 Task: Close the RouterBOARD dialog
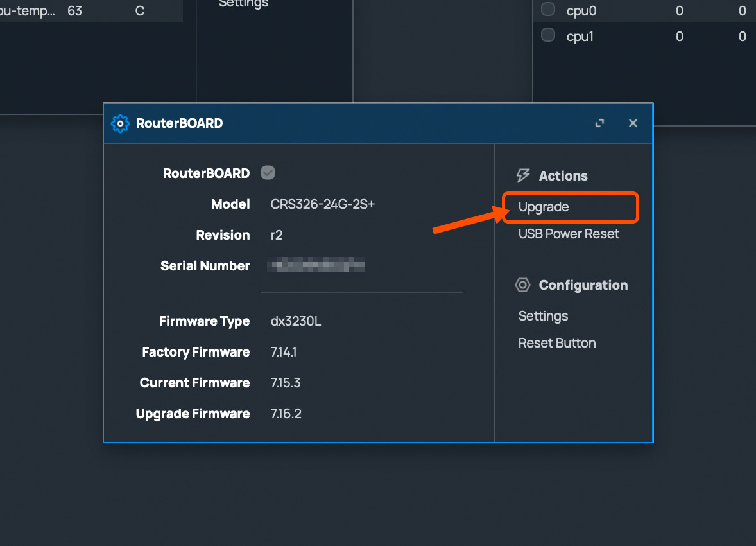[x=633, y=123]
